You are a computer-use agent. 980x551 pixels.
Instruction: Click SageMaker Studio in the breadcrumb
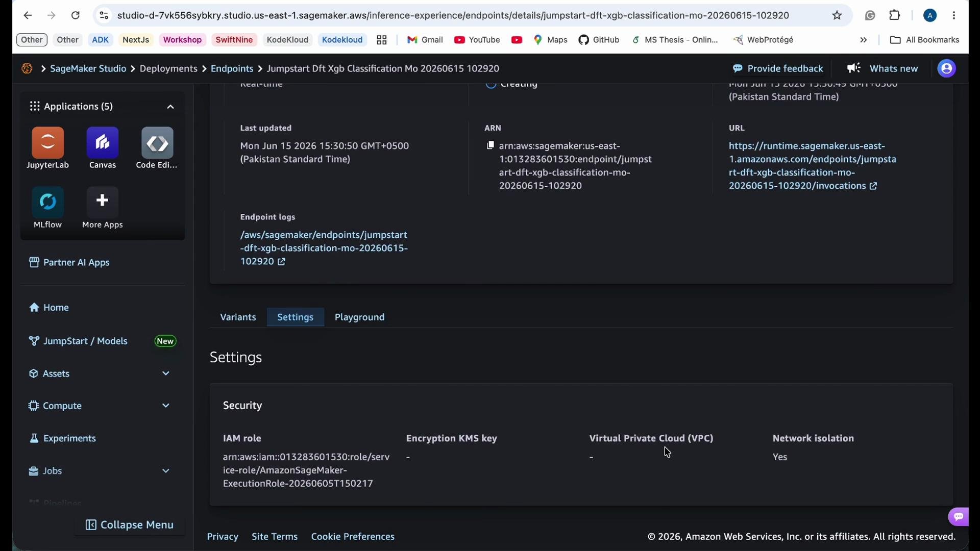click(x=88, y=69)
